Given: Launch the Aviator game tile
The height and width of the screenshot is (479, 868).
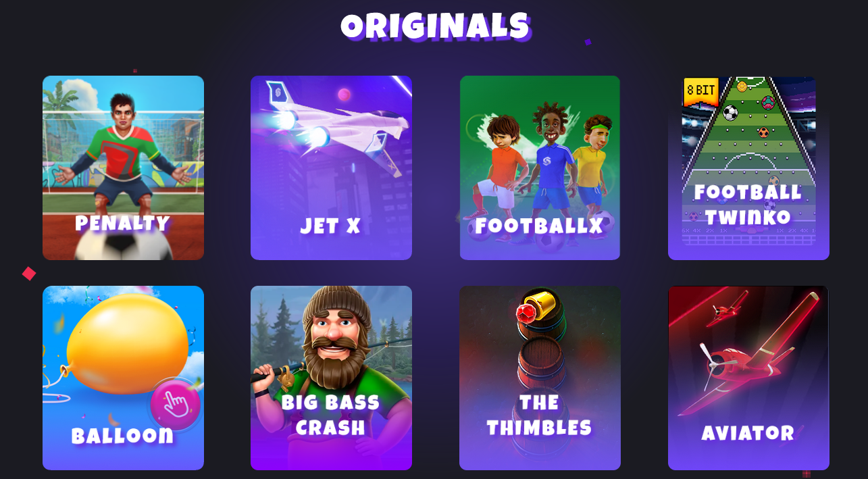Looking at the screenshot, I should pos(748,378).
